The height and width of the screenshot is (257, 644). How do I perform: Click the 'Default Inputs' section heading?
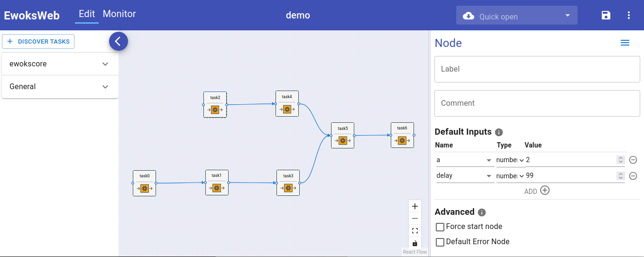(x=463, y=132)
